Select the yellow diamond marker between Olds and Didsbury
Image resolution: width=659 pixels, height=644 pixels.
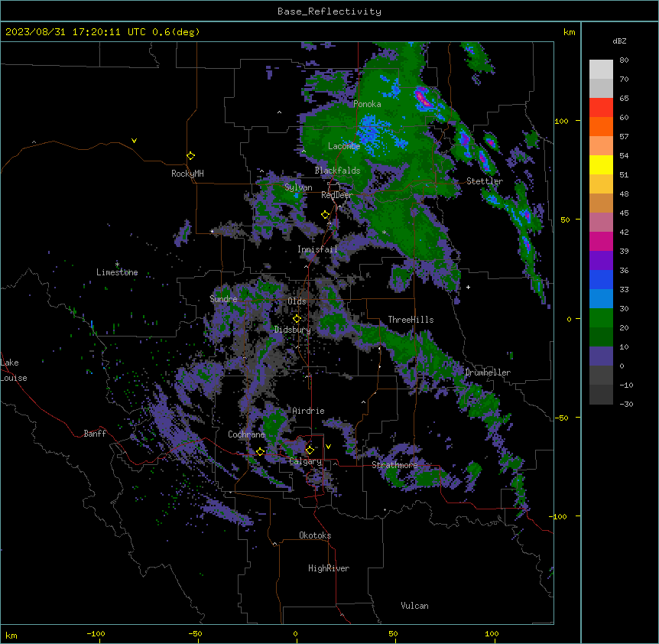coord(297,319)
